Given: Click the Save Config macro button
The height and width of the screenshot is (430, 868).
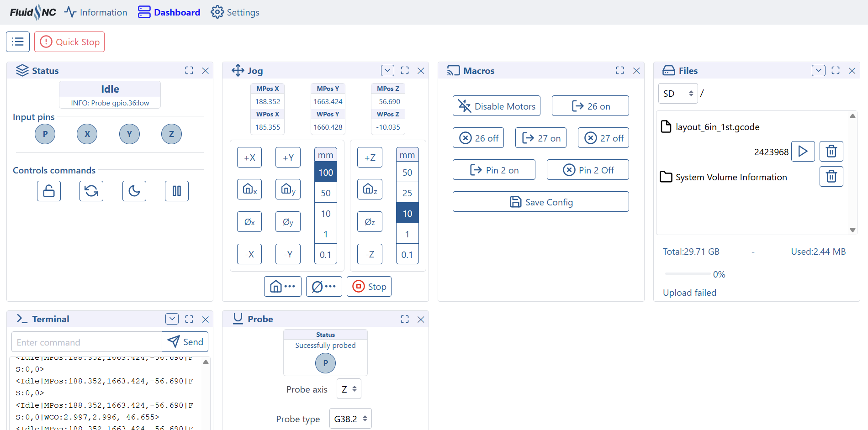Looking at the screenshot, I should click(x=540, y=202).
